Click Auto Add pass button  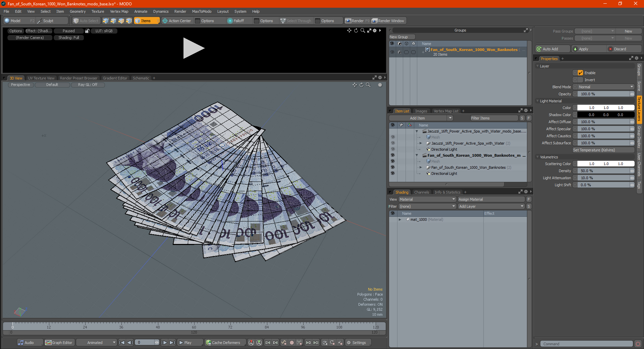pyautogui.click(x=553, y=49)
